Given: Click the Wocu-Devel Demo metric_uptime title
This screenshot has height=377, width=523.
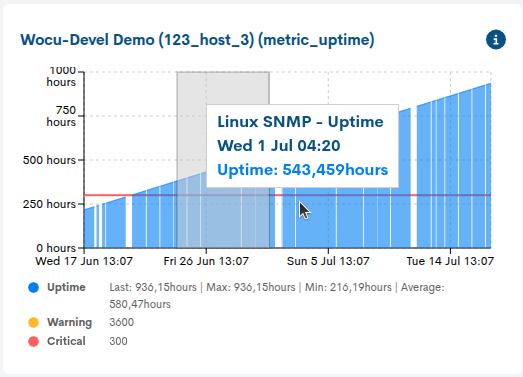Looking at the screenshot, I should 197,40.
